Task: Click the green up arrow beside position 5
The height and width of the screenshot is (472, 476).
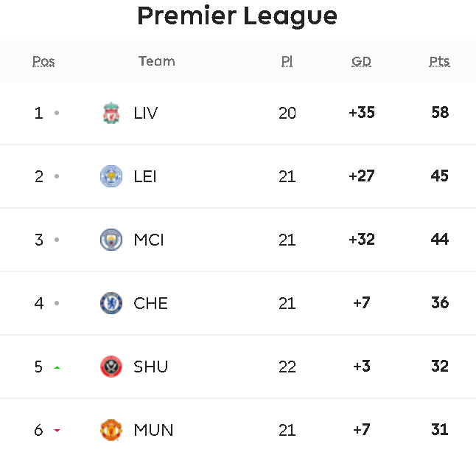Action: tap(57, 368)
